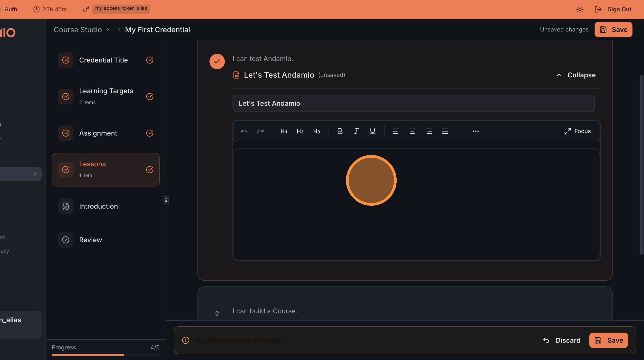Align text to center
Image resolution: width=644 pixels, height=360 pixels.
pyautogui.click(x=412, y=131)
